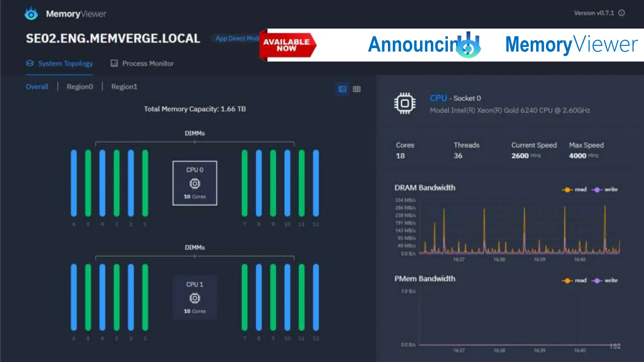
Task: Click the Process Monitor tab icon
Action: pos(114,63)
